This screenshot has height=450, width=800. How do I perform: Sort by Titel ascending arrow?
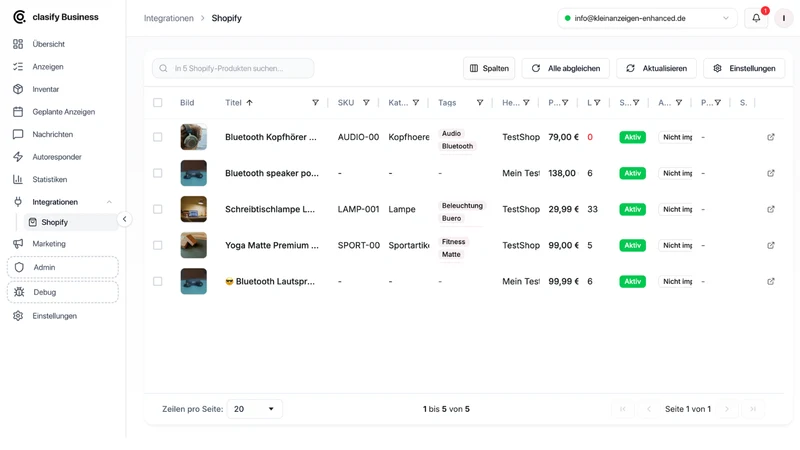(x=249, y=103)
